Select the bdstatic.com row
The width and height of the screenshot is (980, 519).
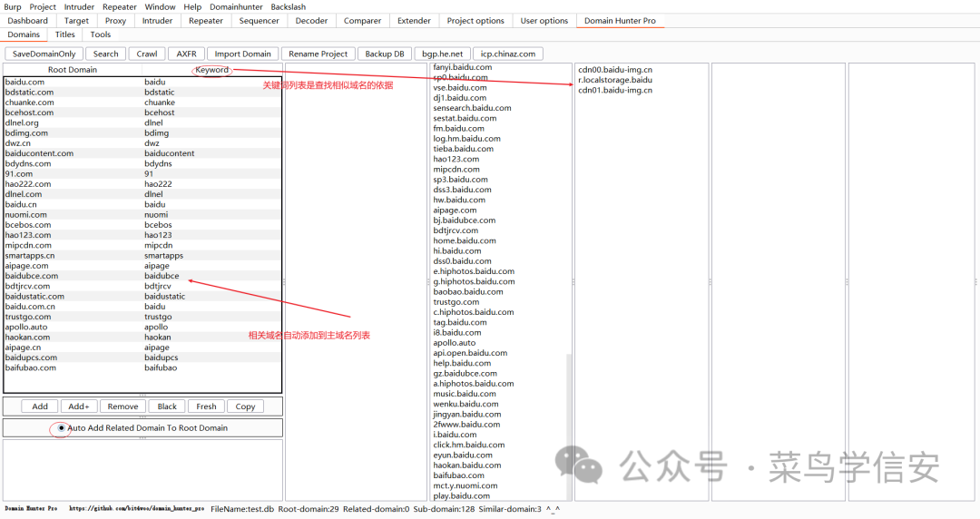[x=142, y=92]
